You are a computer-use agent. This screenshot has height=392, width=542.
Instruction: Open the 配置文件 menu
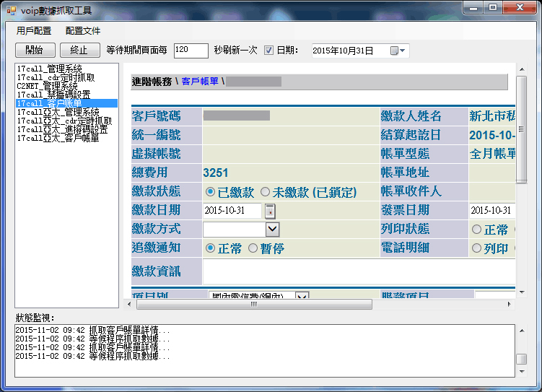tap(83, 31)
